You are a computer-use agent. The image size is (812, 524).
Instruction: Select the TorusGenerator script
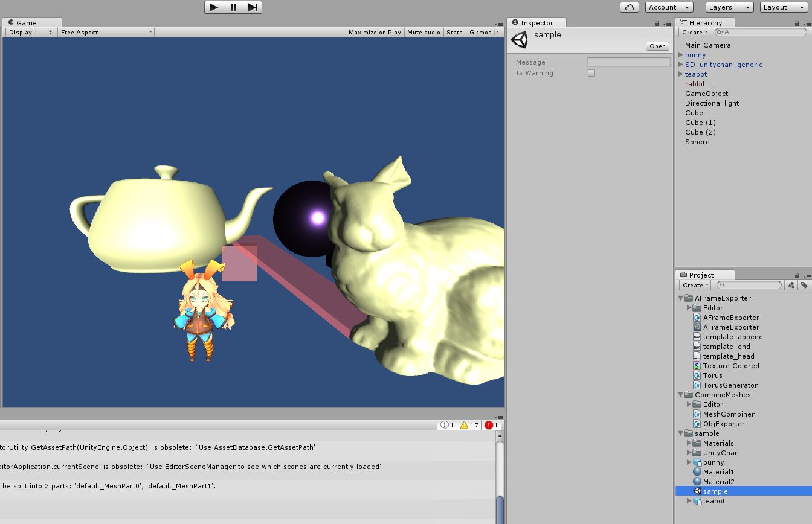click(725, 385)
